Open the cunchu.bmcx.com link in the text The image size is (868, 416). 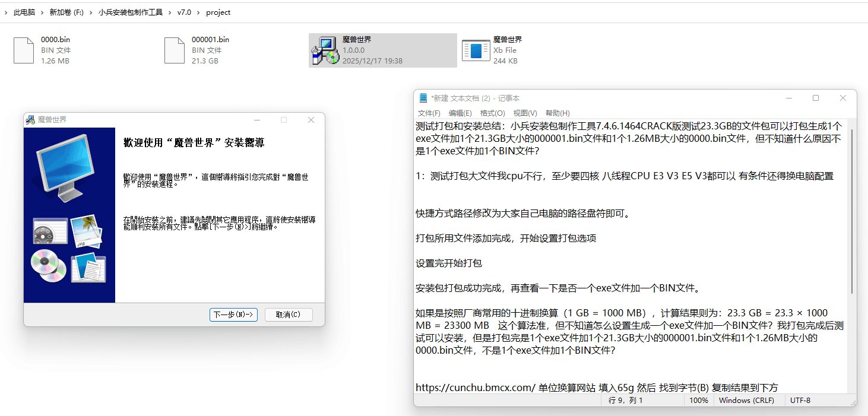(x=474, y=387)
